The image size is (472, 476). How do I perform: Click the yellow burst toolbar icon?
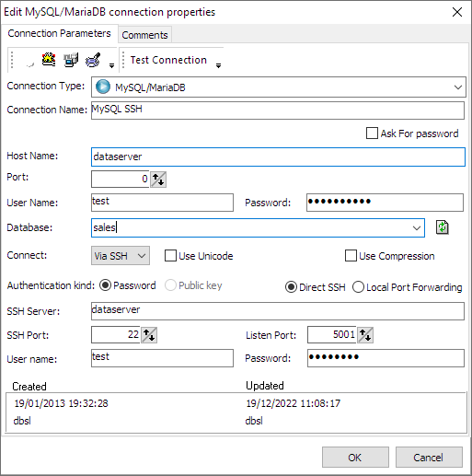pyautogui.click(x=49, y=60)
